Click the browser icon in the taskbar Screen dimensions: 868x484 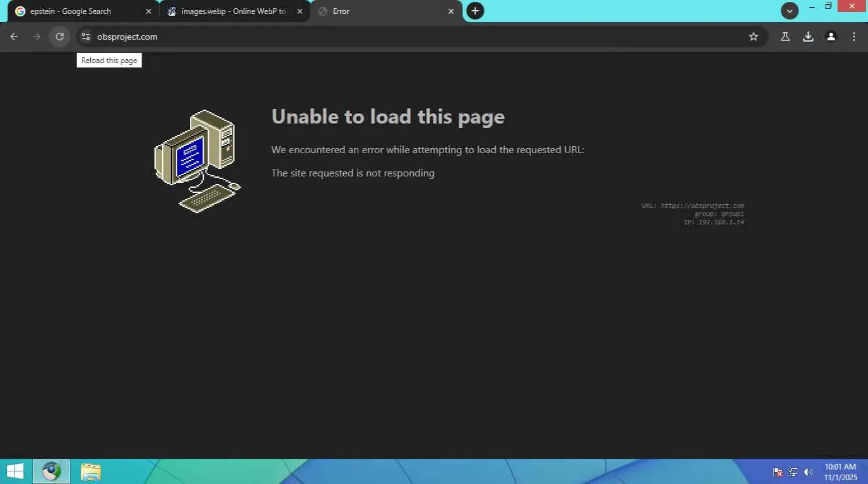click(52, 471)
